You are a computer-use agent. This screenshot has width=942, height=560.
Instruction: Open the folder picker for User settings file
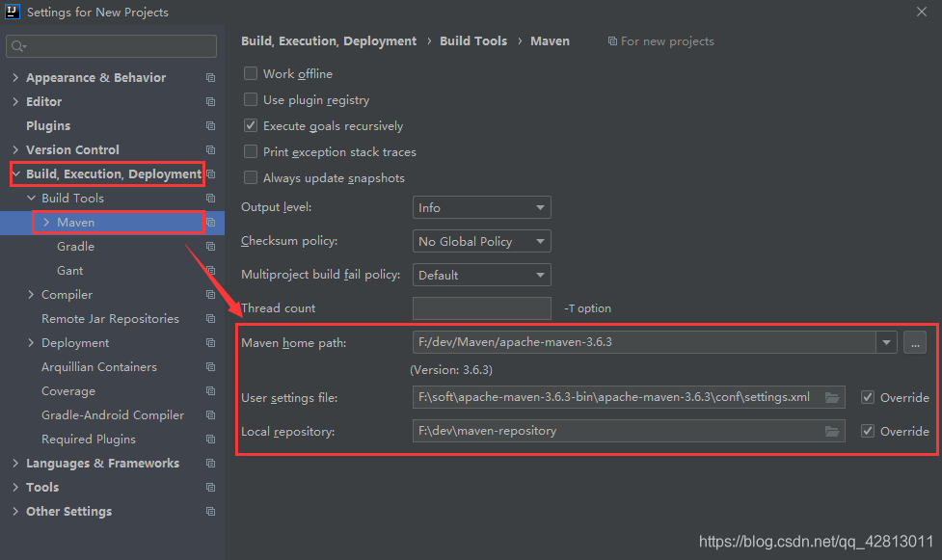pos(833,396)
